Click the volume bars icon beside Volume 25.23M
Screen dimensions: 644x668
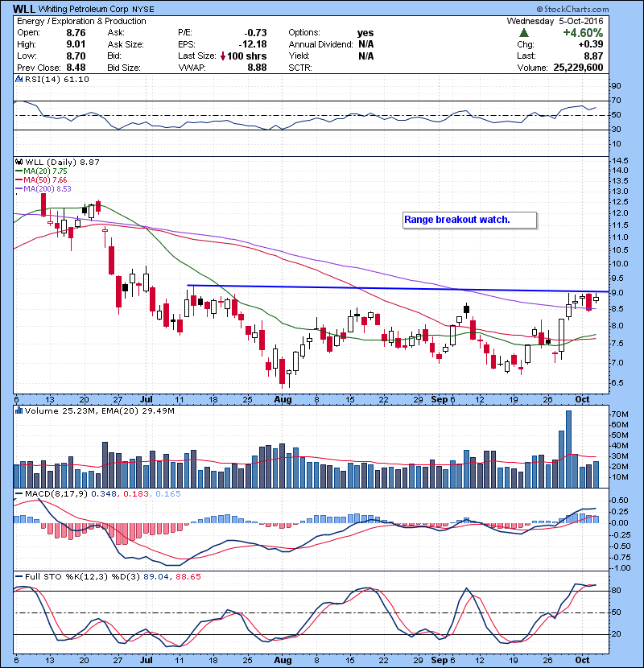[x=19, y=410]
